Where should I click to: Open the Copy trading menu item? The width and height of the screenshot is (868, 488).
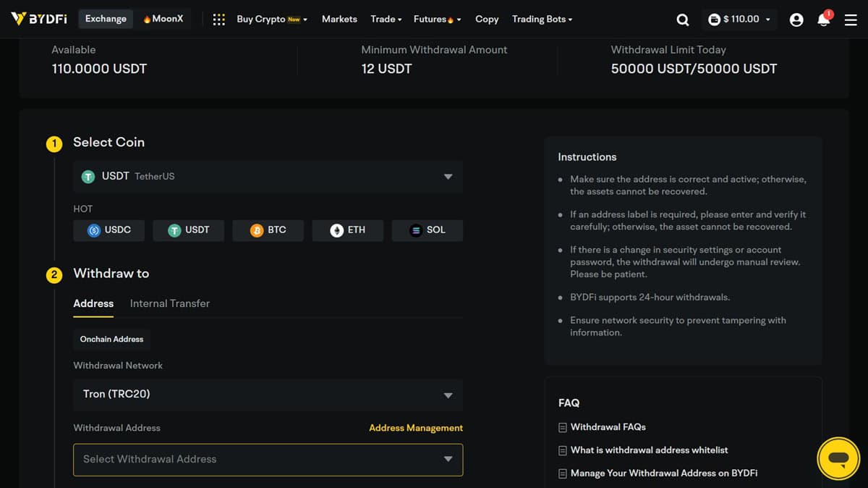[x=487, y=19]
